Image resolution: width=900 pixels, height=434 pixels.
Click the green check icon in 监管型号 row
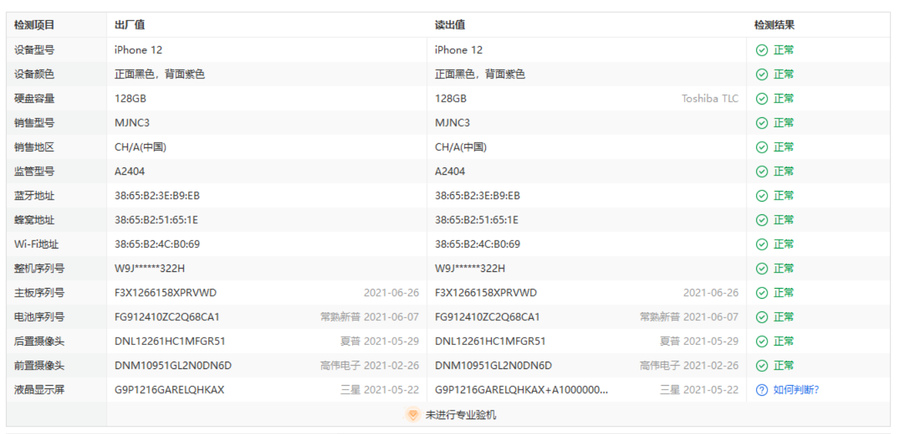point(762,172)
